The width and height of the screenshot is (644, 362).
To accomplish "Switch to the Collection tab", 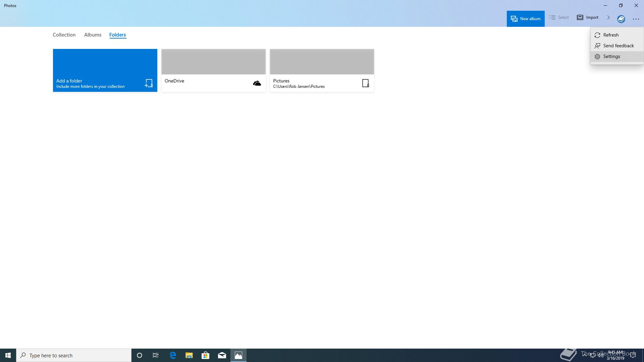I will coord(64,35).
